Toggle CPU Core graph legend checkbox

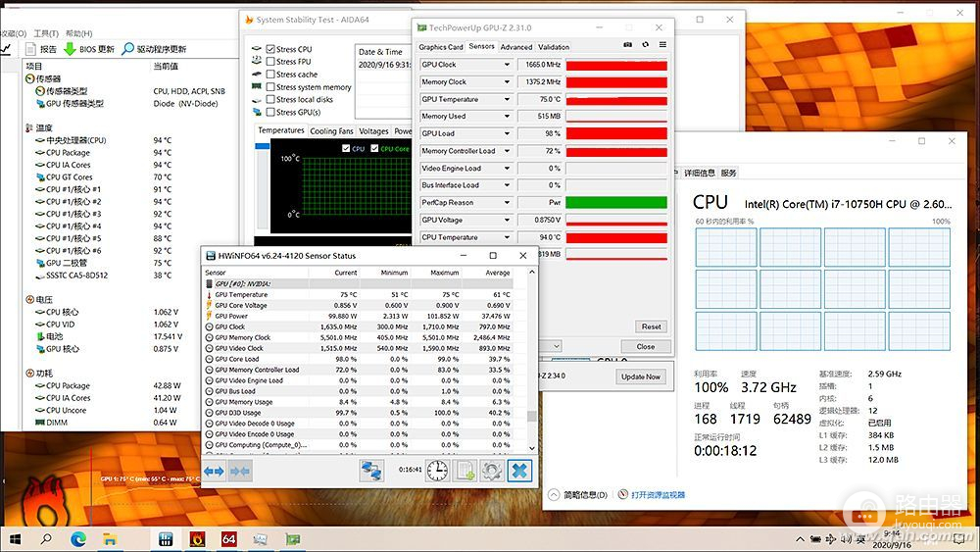tap(374, 148)
